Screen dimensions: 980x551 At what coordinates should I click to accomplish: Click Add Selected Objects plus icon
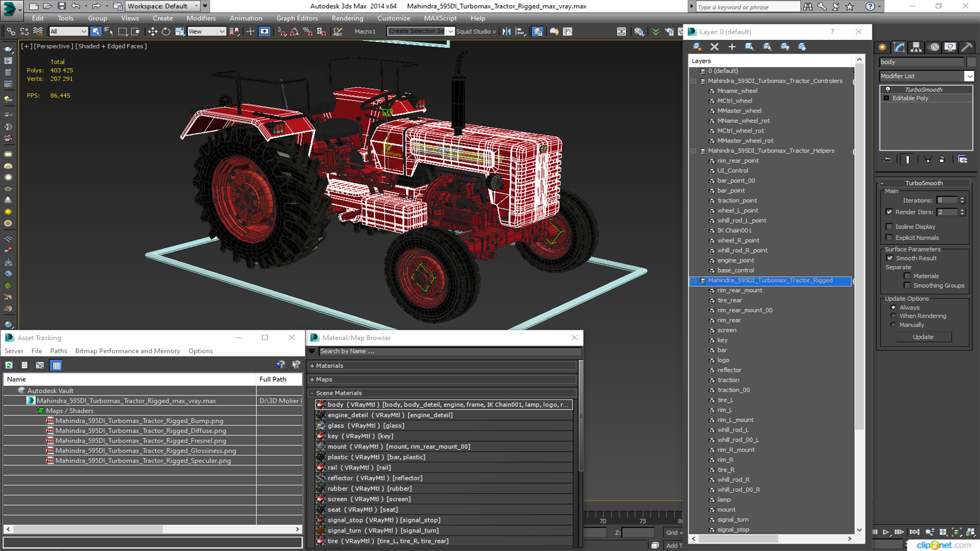(732, 46)
